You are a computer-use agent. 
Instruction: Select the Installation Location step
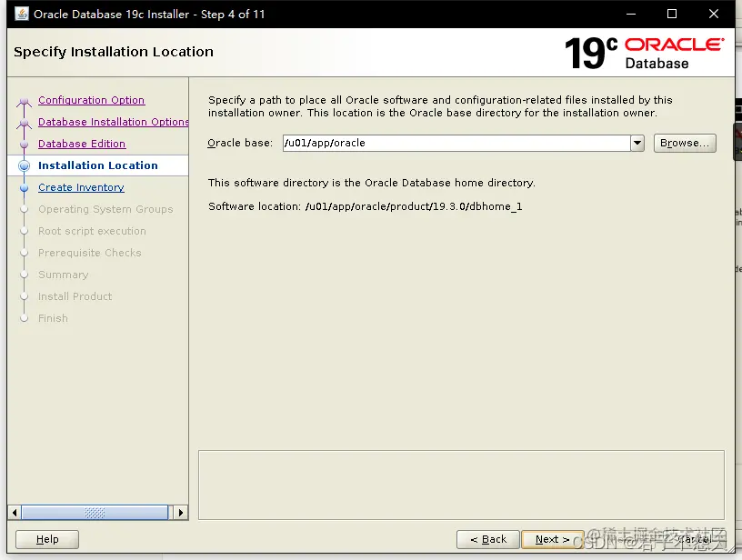tap(98, 165)
